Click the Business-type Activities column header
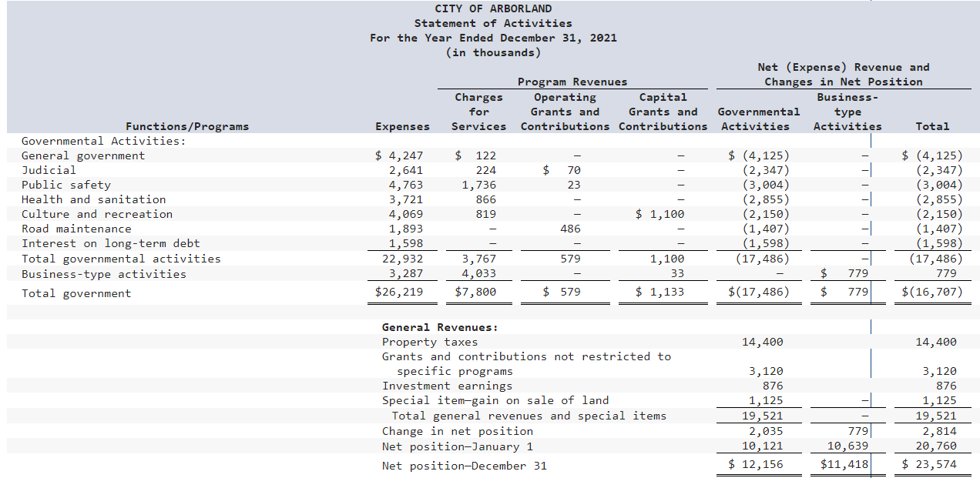This screenshot has height=478, width=980. [x=847, y=112]
